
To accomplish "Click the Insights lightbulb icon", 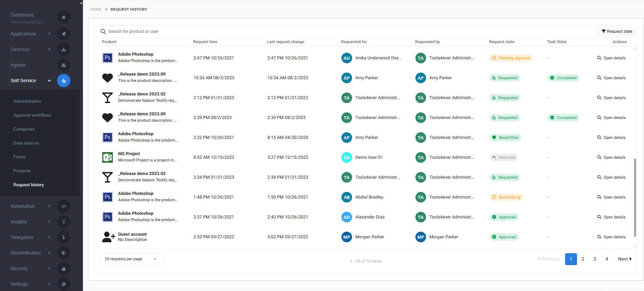I will (x=63, y=222).
